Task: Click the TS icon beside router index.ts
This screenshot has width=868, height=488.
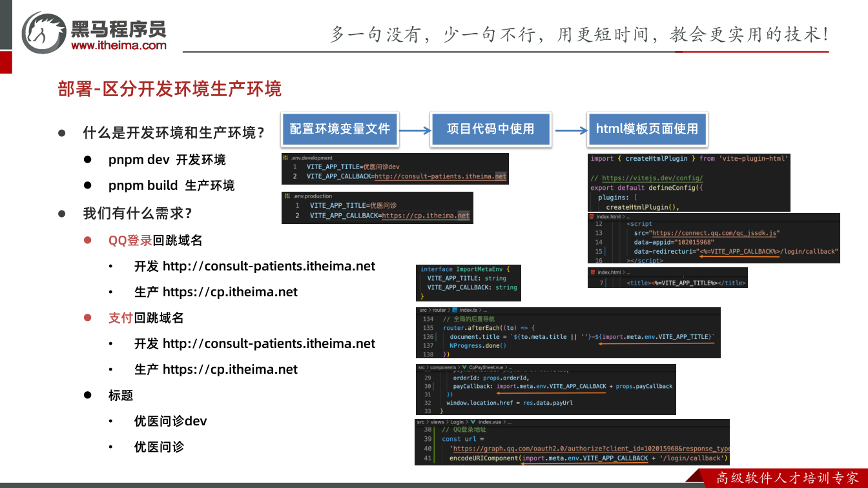Action: tap(455, 310)
